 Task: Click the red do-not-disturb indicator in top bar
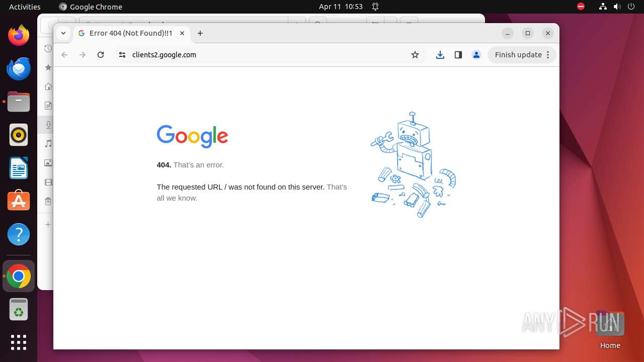(581, 7)
